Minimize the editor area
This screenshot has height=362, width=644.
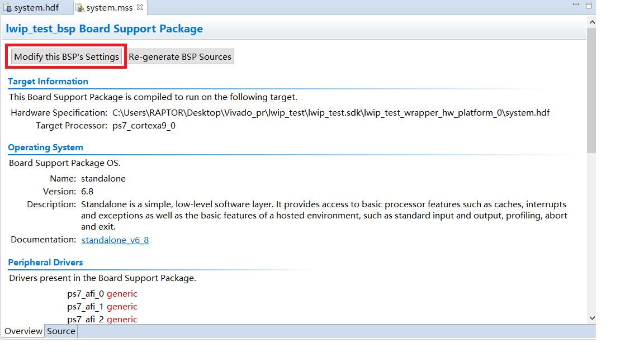tap(576, 4)
